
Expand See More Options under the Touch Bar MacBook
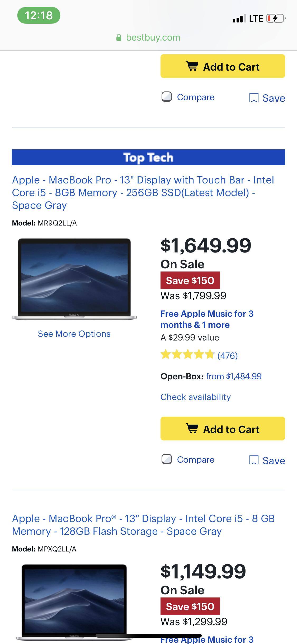click(x=74, y=334)
